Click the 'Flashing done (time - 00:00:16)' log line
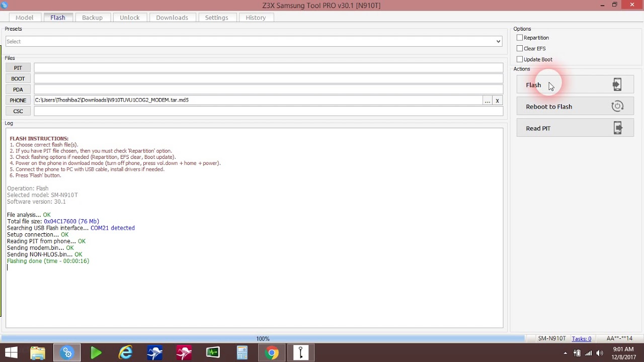This screenshot has height=362, width=644. tap(48, 261)
